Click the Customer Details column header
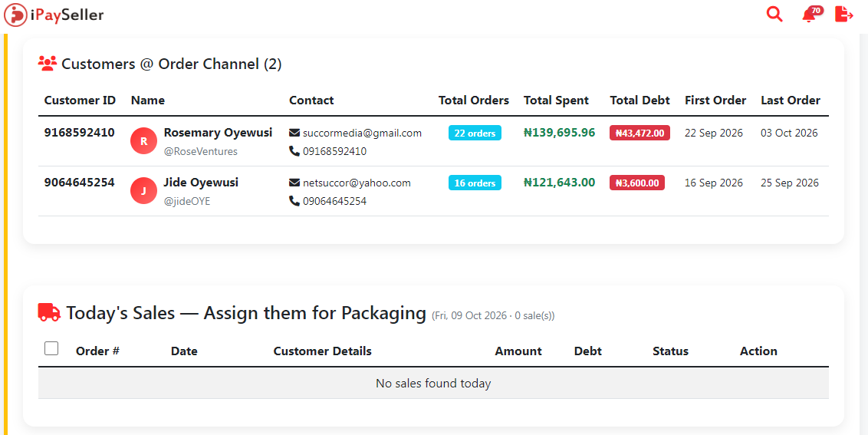Viewport: 868px width, 435px height. click(x=322, y=351)
